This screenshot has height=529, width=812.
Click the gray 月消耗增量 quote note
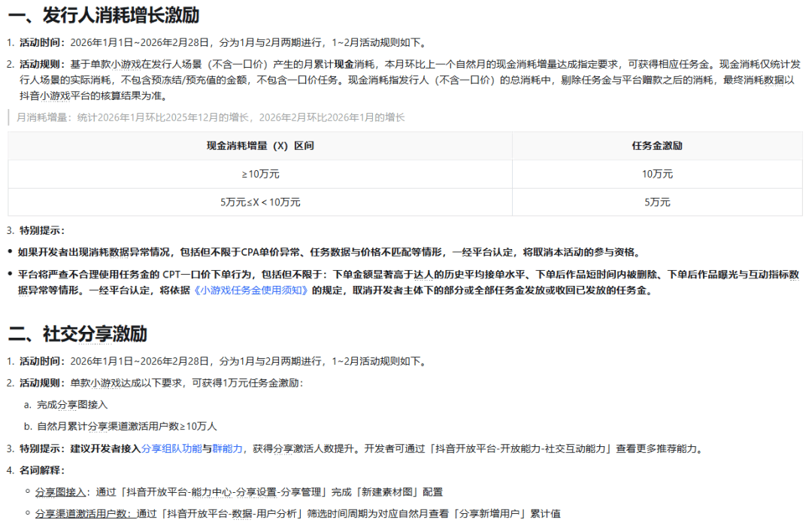click(211, 117)
